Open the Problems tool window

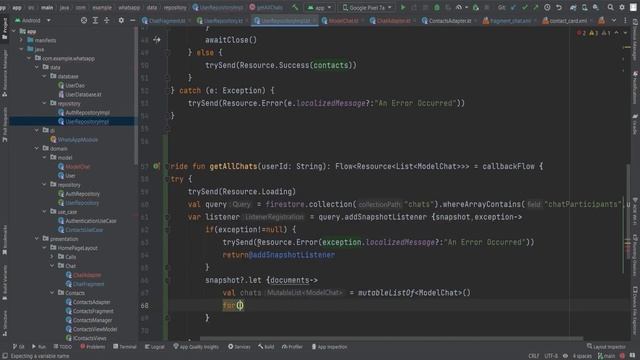[93, 347]
